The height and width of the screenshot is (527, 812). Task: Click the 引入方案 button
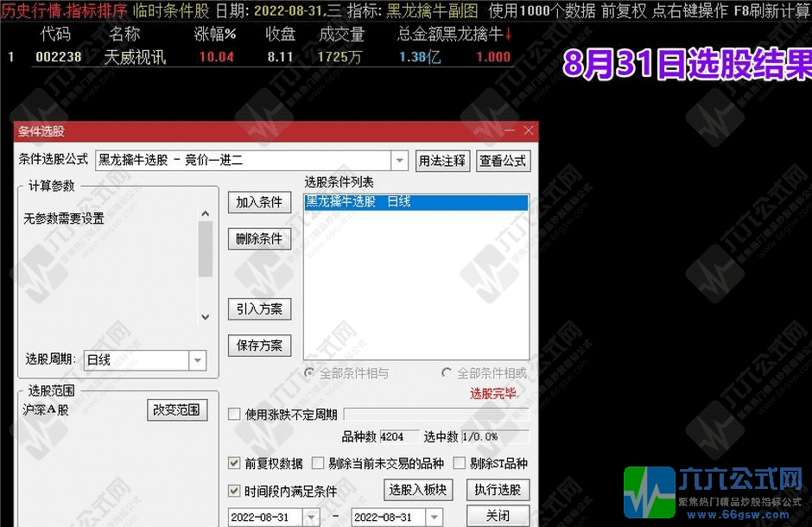point(259,309)
